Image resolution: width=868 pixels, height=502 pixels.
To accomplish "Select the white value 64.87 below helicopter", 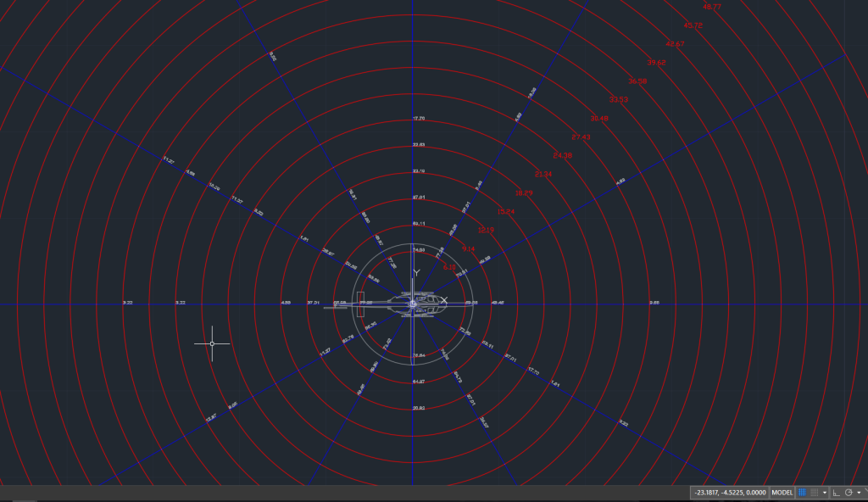I will 419,382.
